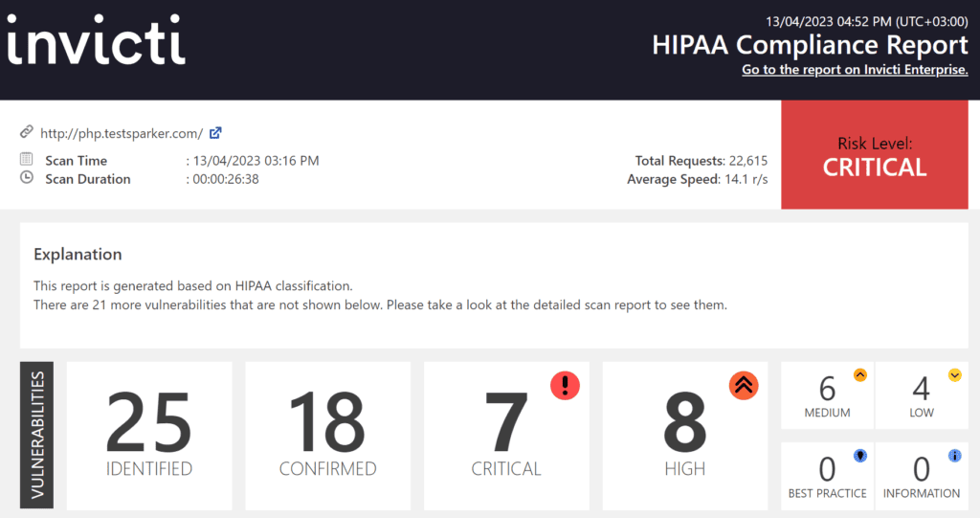The width and height of the screenshot is (980, 518).
Task: Click the red exclamation Critical severity icon
Action: pyautogui.click(x=565, y=385)
